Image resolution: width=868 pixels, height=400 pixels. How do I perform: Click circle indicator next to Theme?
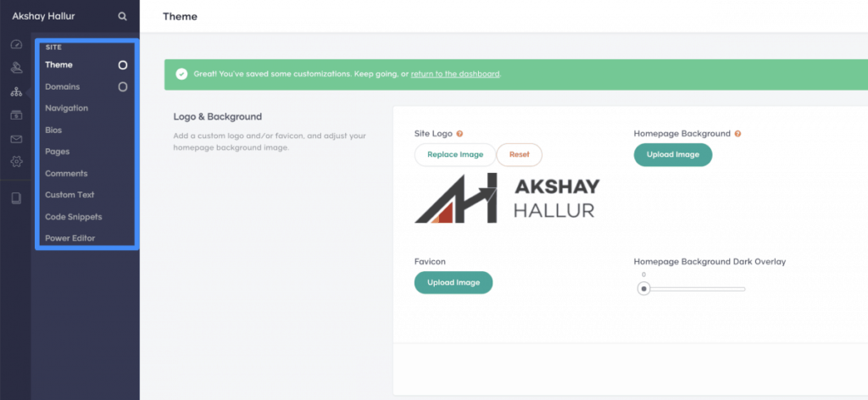[123, 64]
